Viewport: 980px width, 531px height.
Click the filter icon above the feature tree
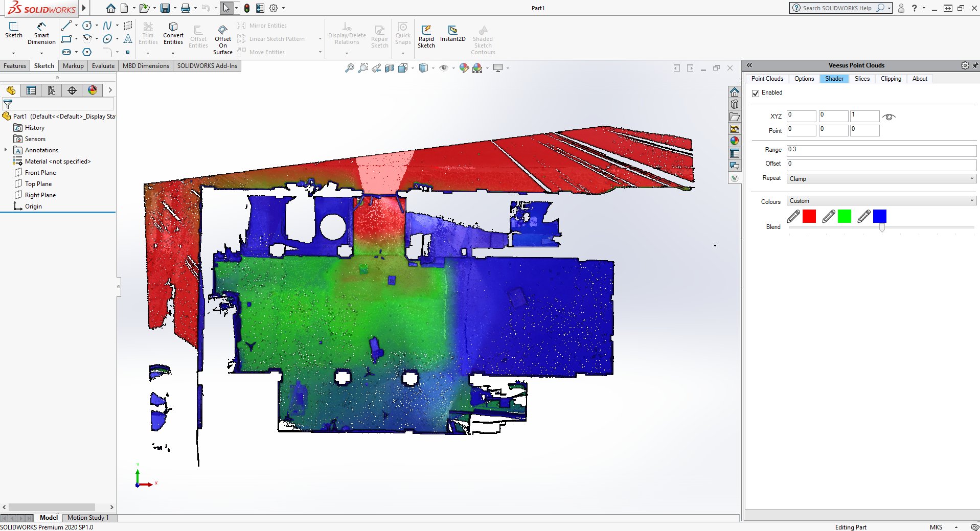7,104
